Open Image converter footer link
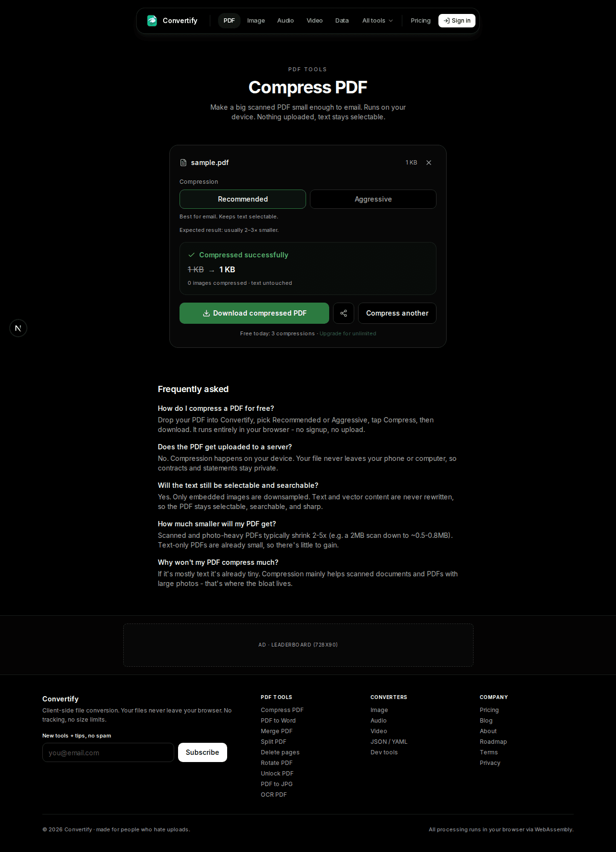Screen dimensions: 616x852 [x=379, y=710]
